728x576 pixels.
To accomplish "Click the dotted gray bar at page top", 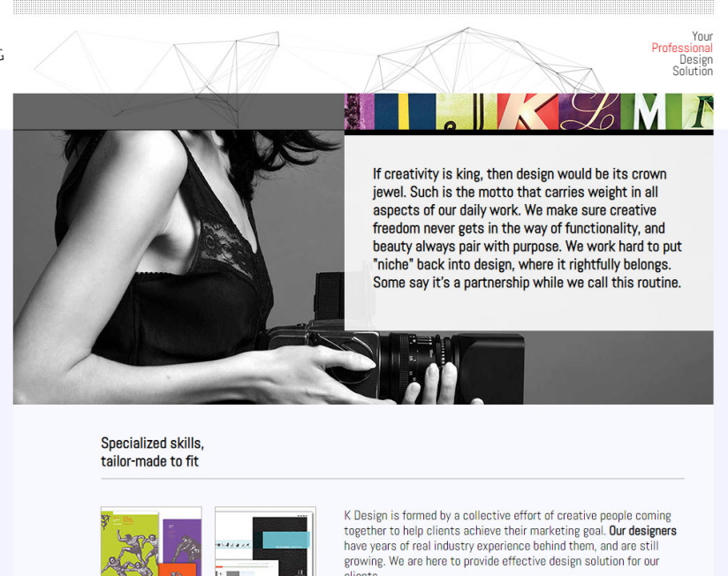I will [x=363, y=7].
